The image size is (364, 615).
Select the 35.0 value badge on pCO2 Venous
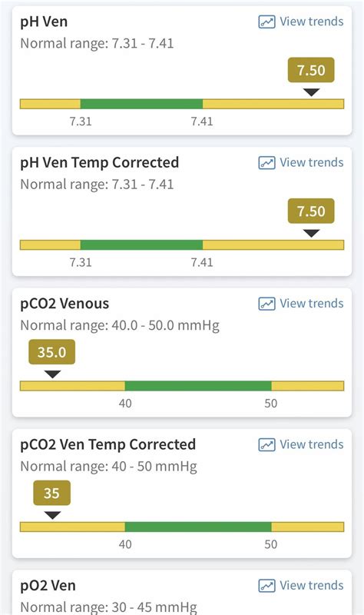pyautogui.click(x=51, y=352)
